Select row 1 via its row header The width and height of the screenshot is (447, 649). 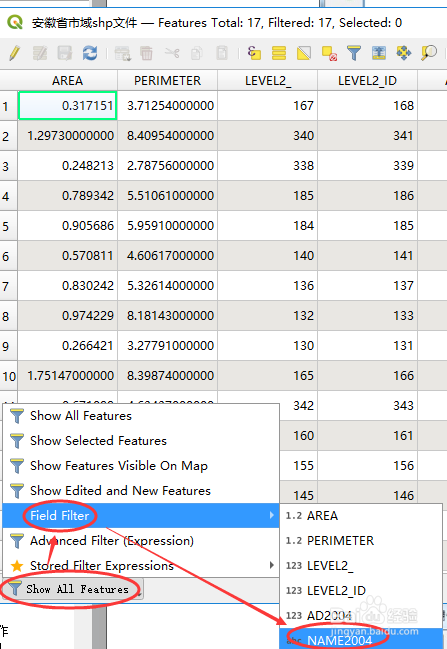(x=8, y=106)
